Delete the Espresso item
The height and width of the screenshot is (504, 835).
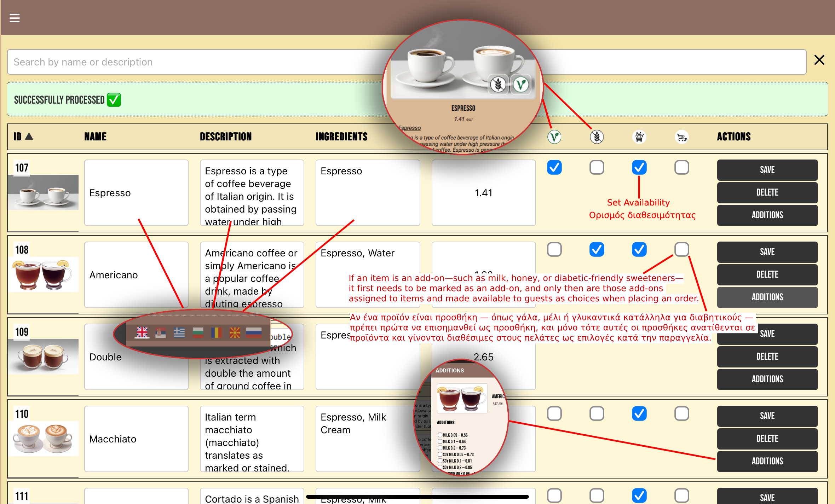(767, 192)
